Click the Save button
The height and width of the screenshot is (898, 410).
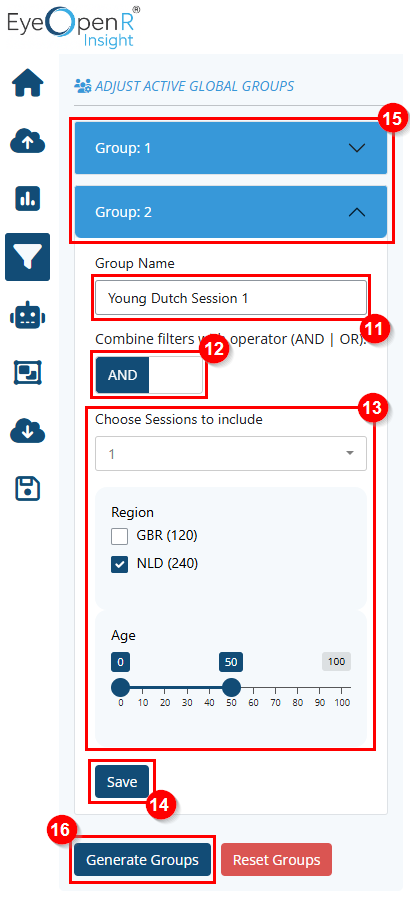(122, 782)
